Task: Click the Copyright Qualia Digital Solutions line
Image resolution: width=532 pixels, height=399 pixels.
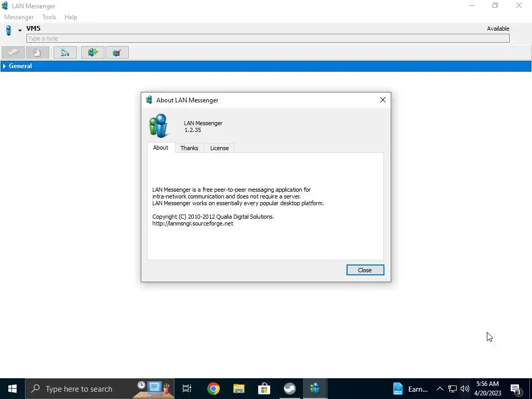Action: tap(213, 217)
